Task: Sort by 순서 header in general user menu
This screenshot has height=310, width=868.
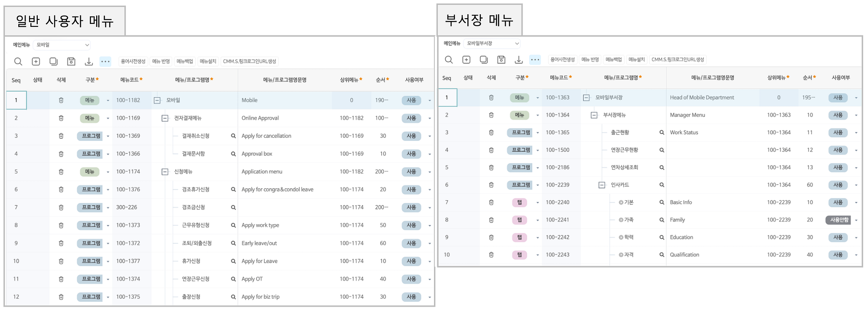Action: (x=382, y=80)
